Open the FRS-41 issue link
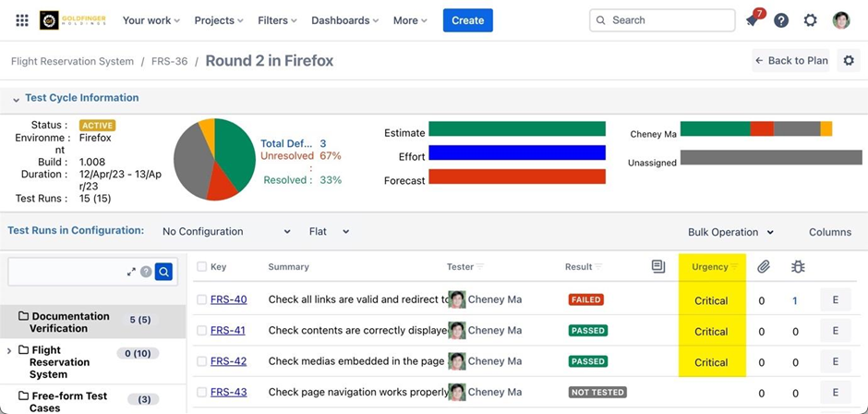Viewport: 868px width, 414px height. click(228, 331)
